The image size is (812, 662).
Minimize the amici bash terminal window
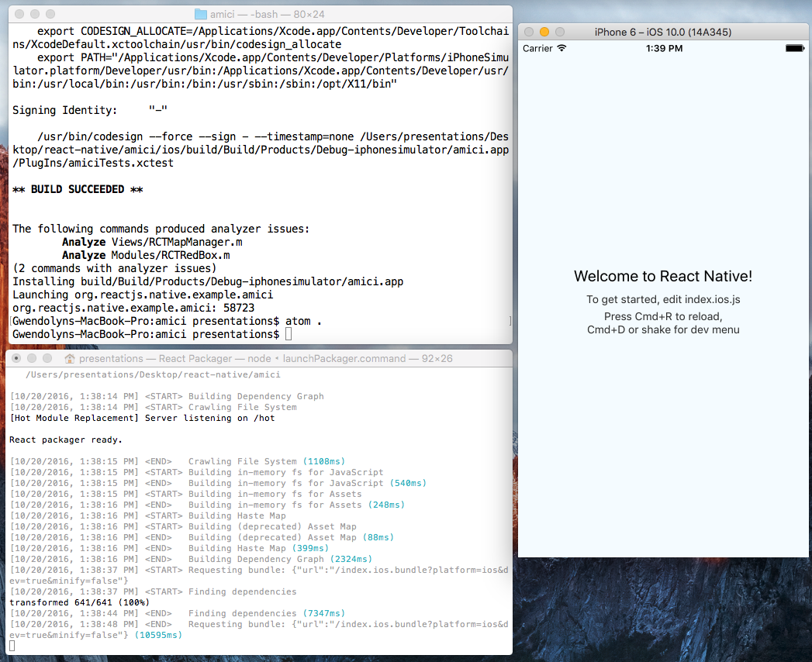pyautogui.click(x=35, y=14)
